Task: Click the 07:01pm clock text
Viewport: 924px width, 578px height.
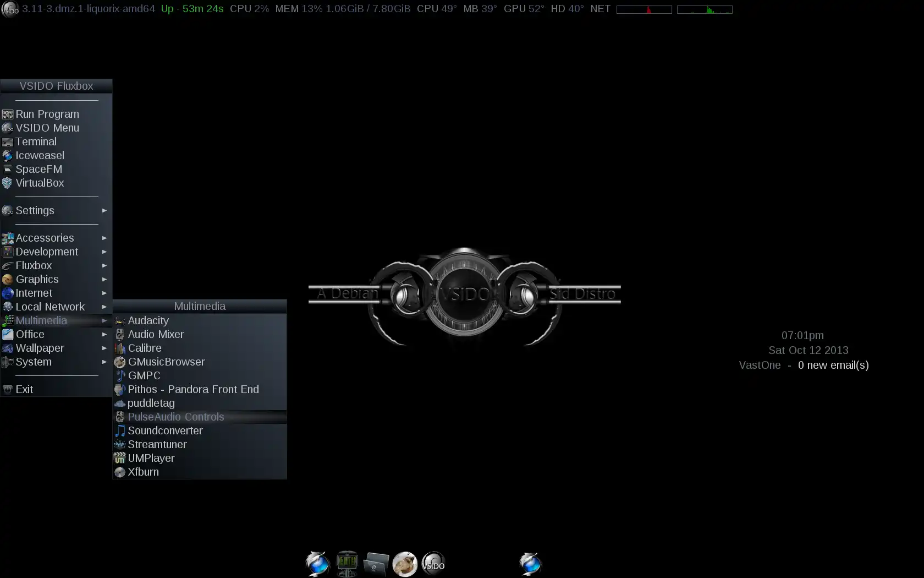Action: [x=802, y=335]
